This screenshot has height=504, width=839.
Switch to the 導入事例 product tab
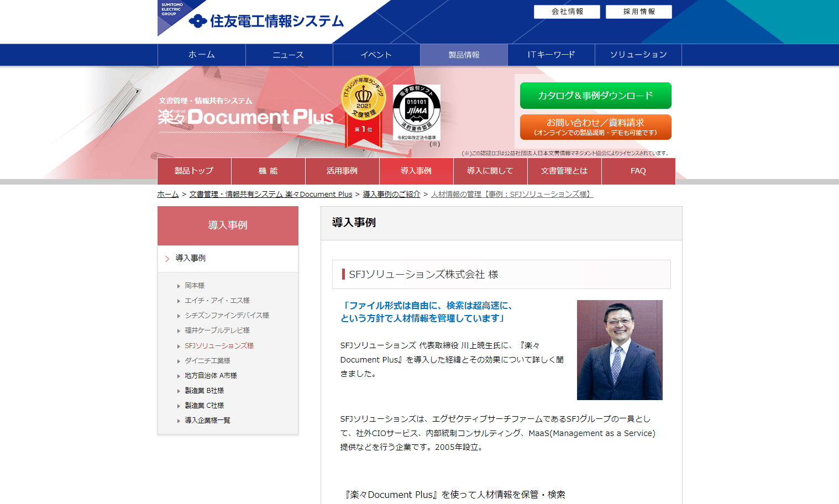tap(416, 171)
